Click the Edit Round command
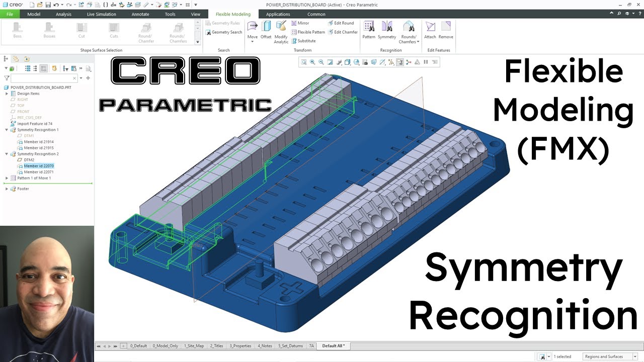Screen dimensions: 644x362 (x=341, y=23)
